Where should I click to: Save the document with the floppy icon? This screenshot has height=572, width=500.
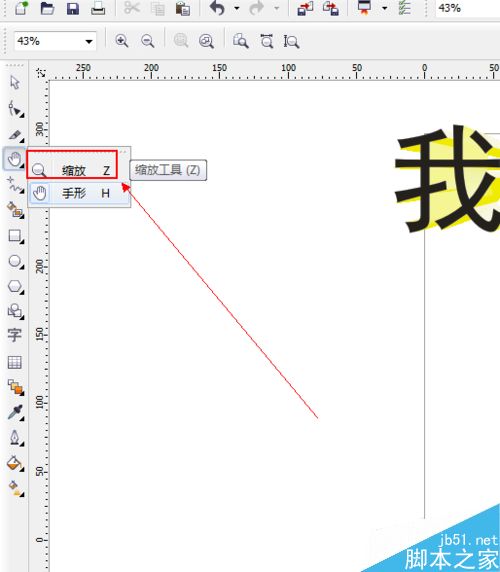pyautogui.click(x=73, y=8)
